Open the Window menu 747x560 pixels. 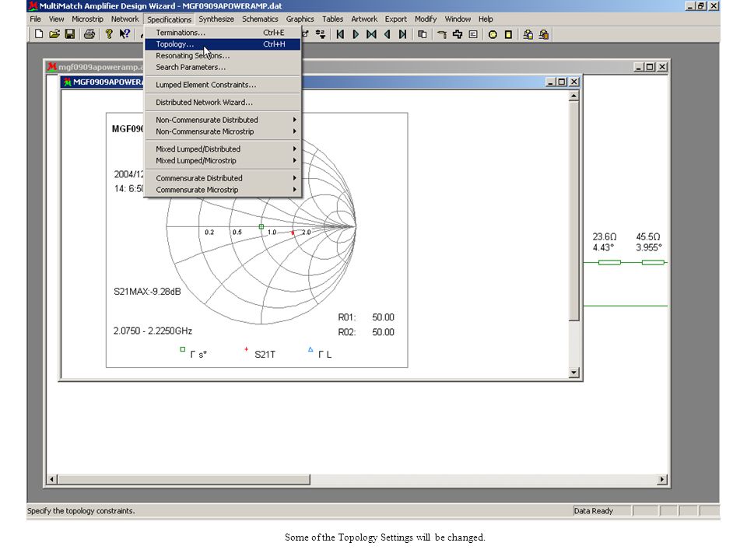click(458, 19)
